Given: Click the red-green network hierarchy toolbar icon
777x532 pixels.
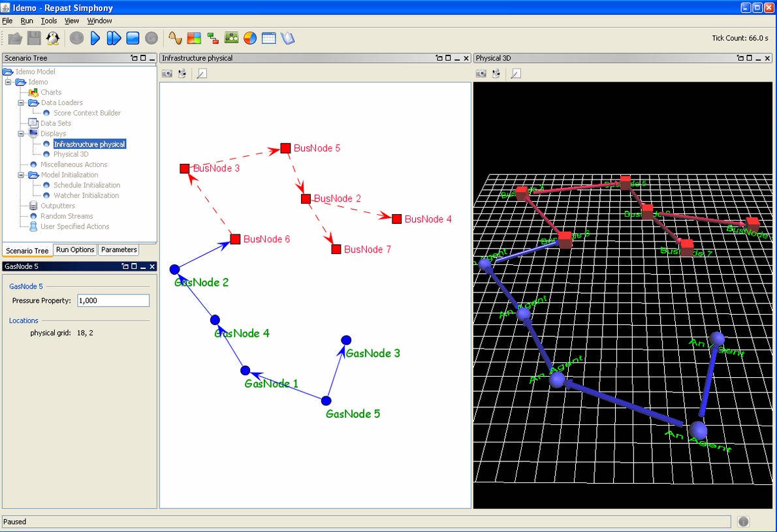Looking at the screenshot, I should 213,39.
